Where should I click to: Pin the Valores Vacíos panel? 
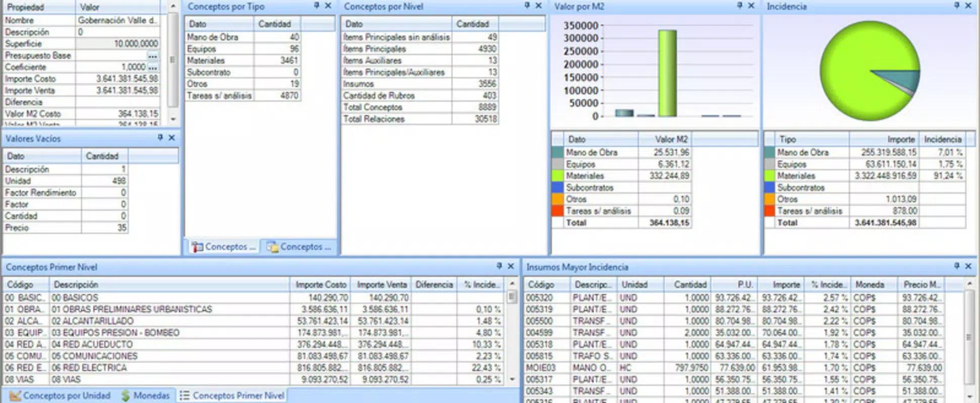tap(160, 138)
